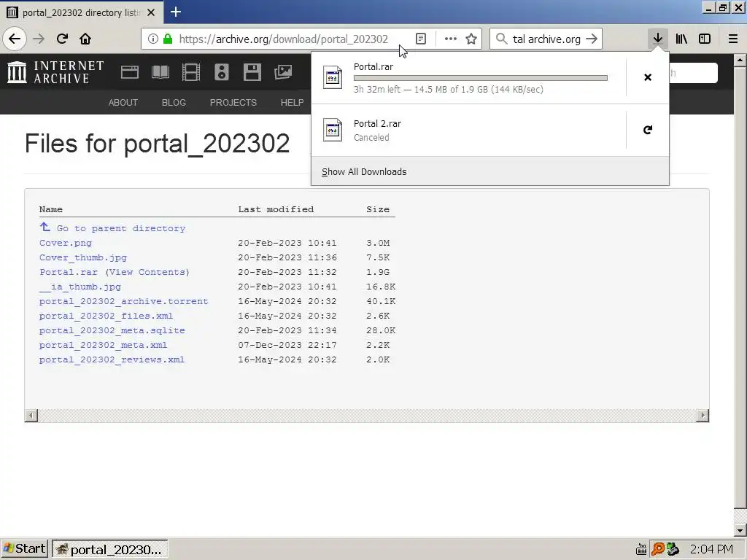Click the Internet Archive logo
Image resolution: width=747 pixels, height=560 pixels.
click(55, 72)
